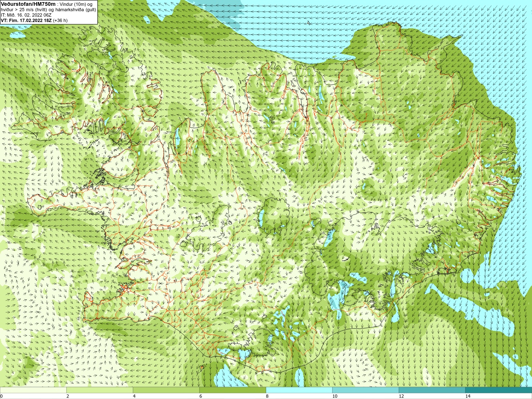Click the legend scale label '6'
This screenshot has height=399, width=532.
coord(201,396)
